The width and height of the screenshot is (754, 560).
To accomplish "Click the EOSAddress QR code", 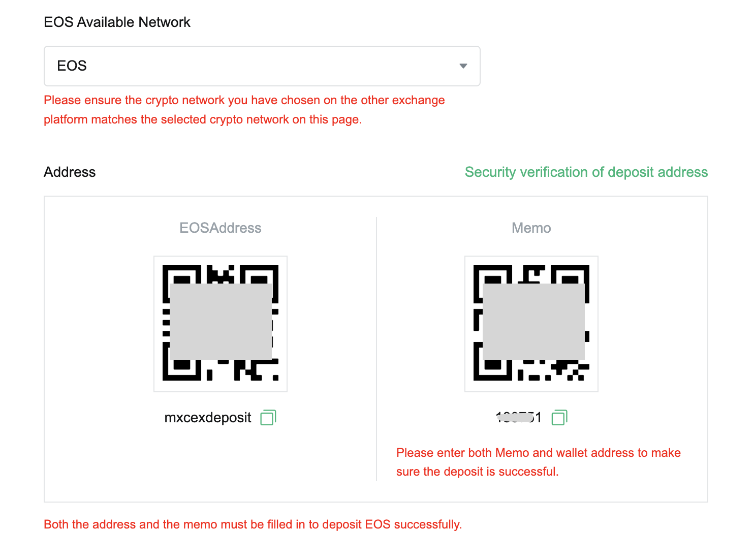I will click(221, 324).
